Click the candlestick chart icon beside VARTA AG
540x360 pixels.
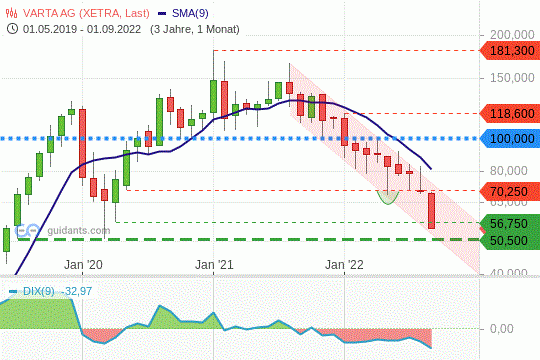11,13
